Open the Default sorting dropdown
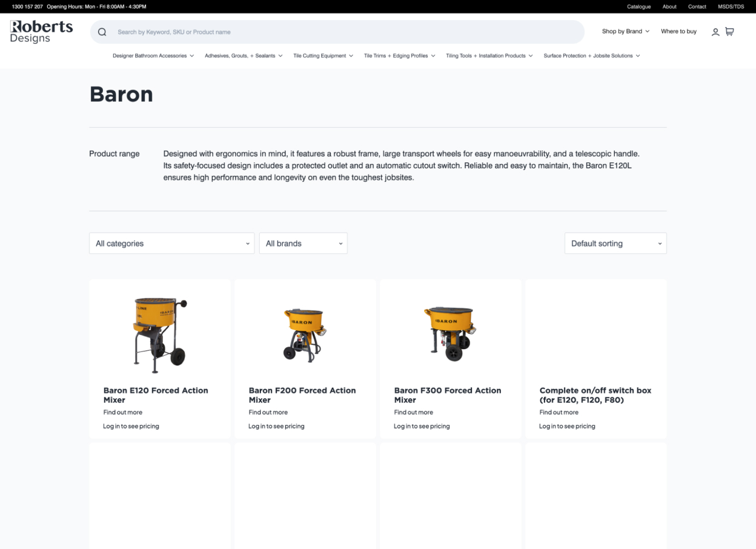Viewport: 756px width, 549px height. [615, 244]
